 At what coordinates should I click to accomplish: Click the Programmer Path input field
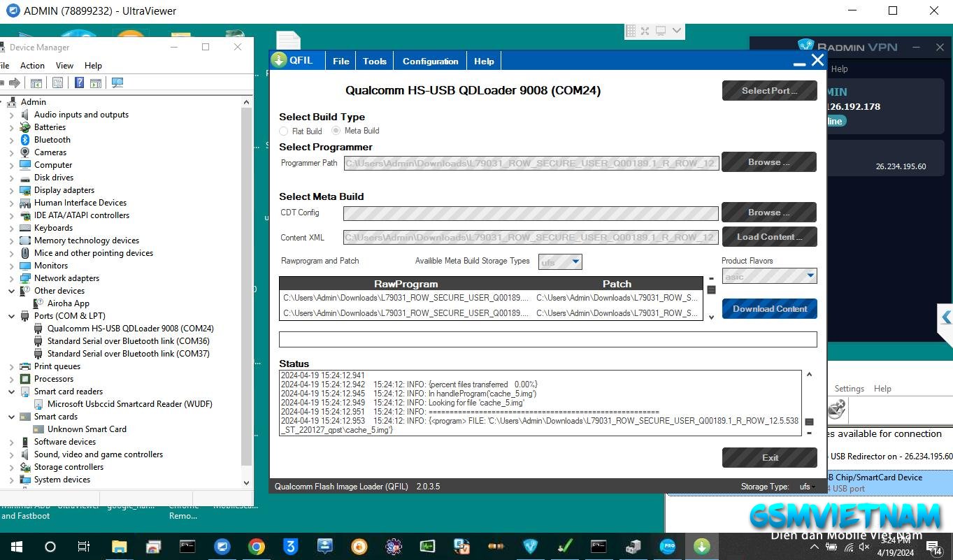click(531, 163)
